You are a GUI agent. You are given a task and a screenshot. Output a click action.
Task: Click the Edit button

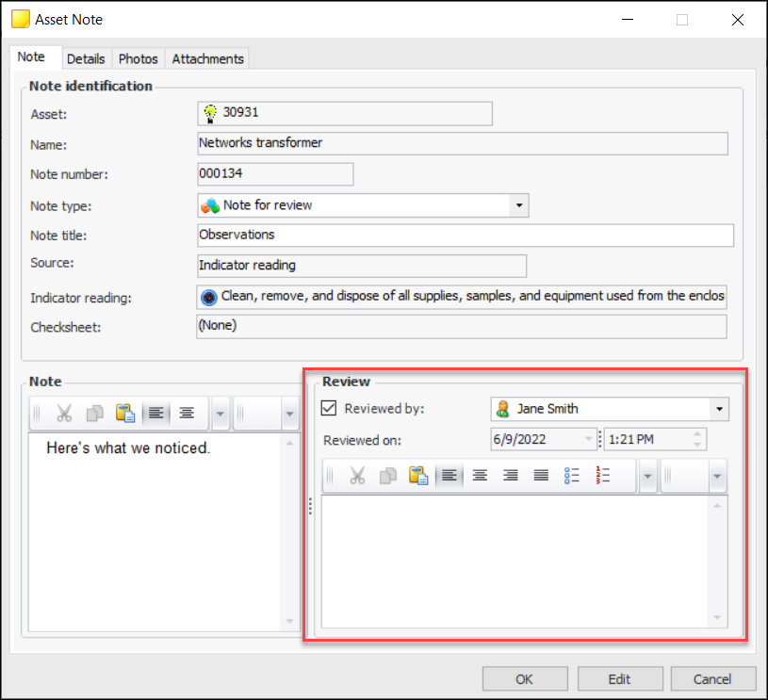point(618,679)
